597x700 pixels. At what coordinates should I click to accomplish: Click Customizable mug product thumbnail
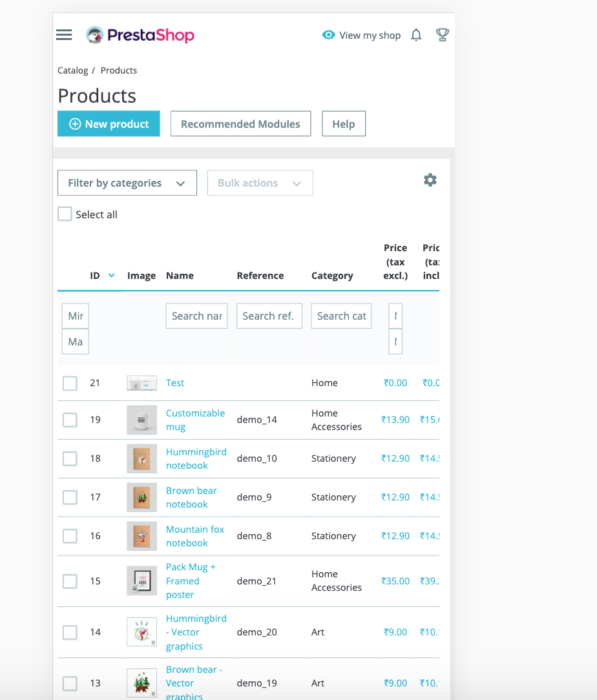click(141, 420)
